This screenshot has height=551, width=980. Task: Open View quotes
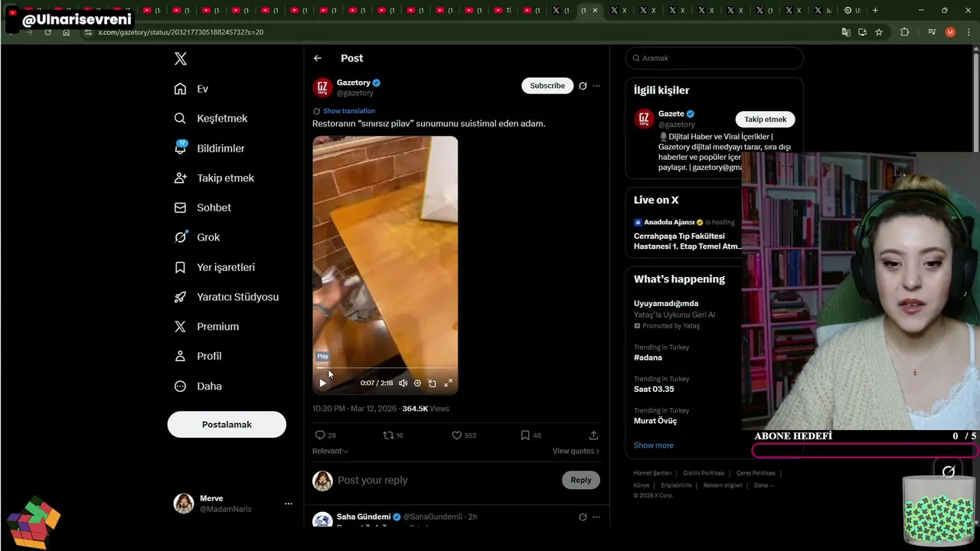[576, 452]
